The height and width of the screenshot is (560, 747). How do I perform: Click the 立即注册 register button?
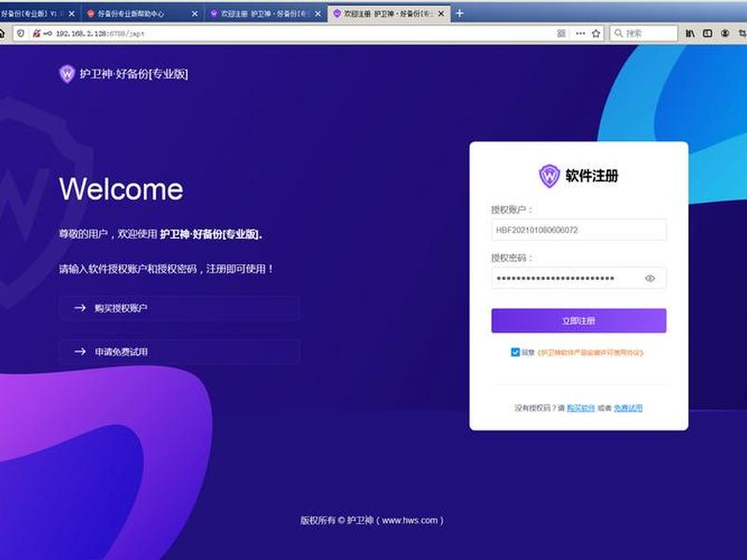[579, 320]
